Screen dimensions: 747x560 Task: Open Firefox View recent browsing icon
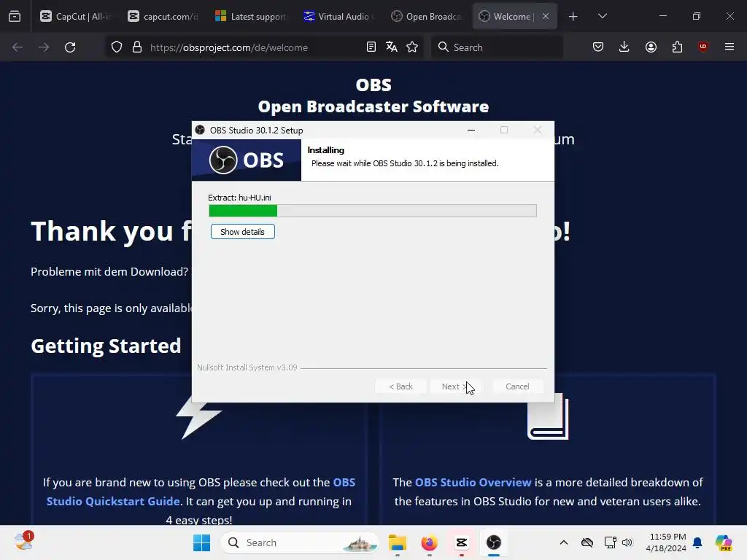click(15, 17)
